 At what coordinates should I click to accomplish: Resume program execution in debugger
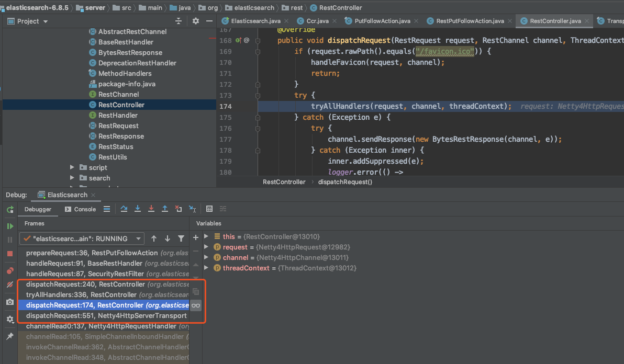pyautogui.click(x=10, y=226)
